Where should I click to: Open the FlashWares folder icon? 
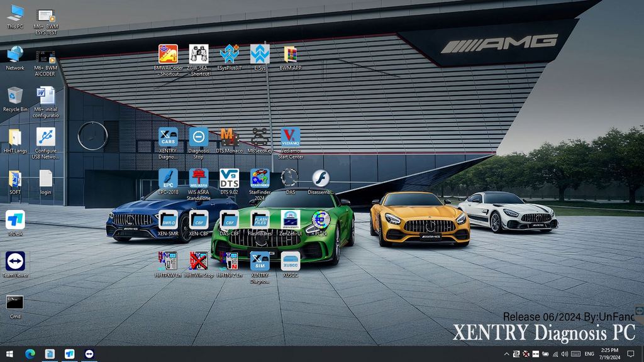(260, 220)
